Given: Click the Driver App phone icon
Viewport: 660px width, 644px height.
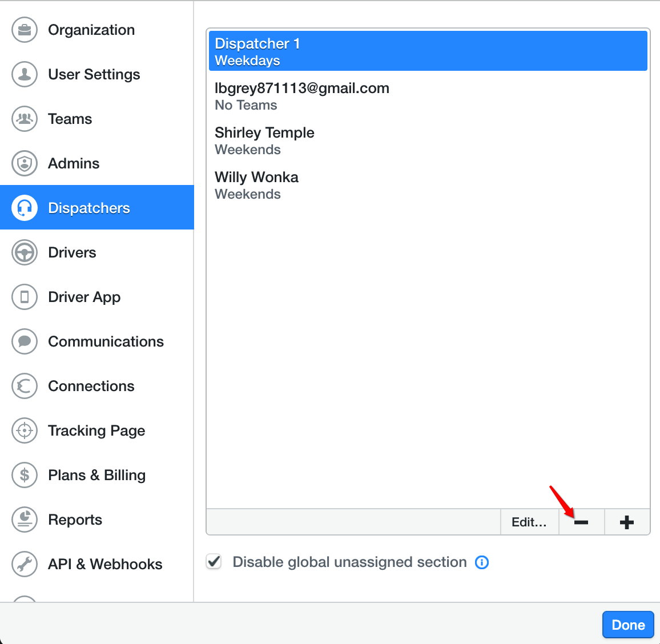Looking at the screenshot, I should pos(25,297).
